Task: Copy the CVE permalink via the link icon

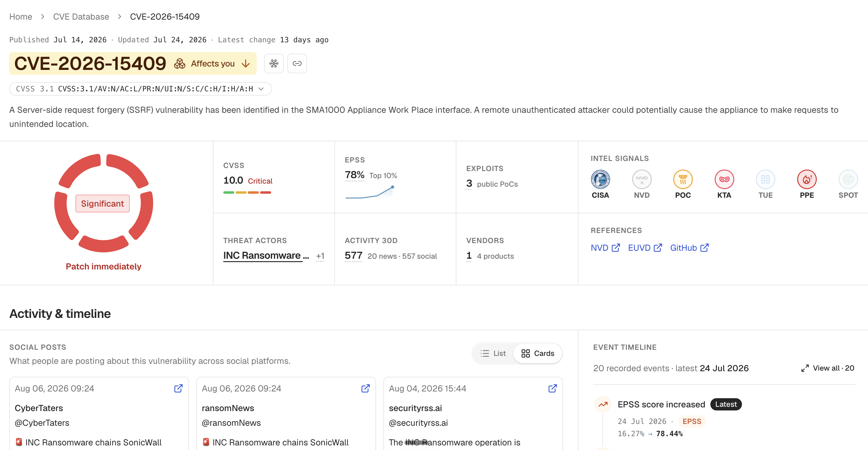Action: pyautogui.click(x=297, y=63)
